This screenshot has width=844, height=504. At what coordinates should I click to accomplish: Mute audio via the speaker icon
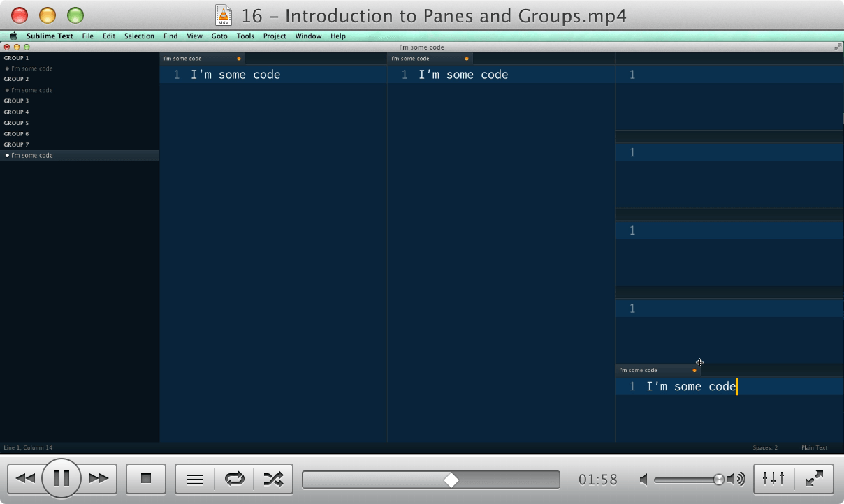pos(643,479)
